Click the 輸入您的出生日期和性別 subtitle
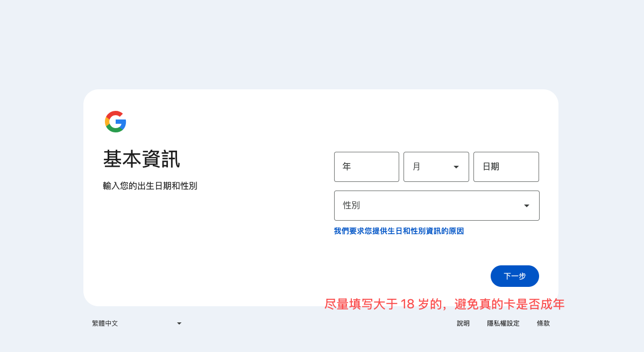Screen dimensions: 644x352 click(x=150, y=186)
